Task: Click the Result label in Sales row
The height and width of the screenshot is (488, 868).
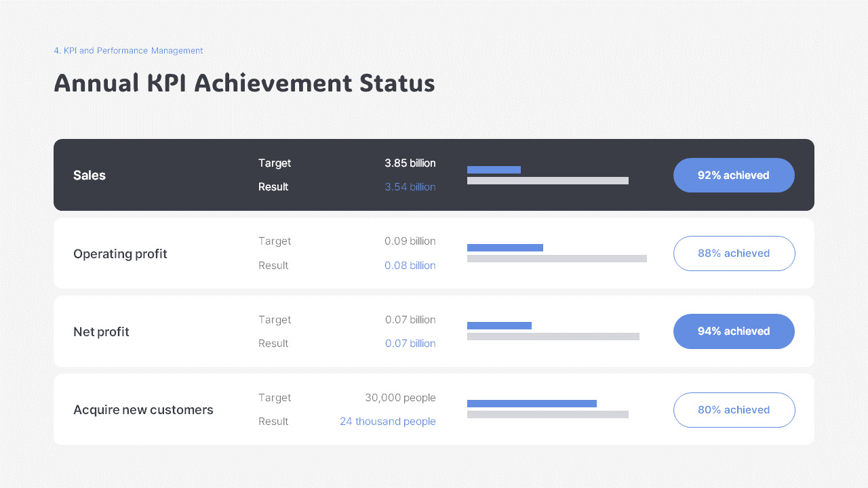Action: pos(273,187)
